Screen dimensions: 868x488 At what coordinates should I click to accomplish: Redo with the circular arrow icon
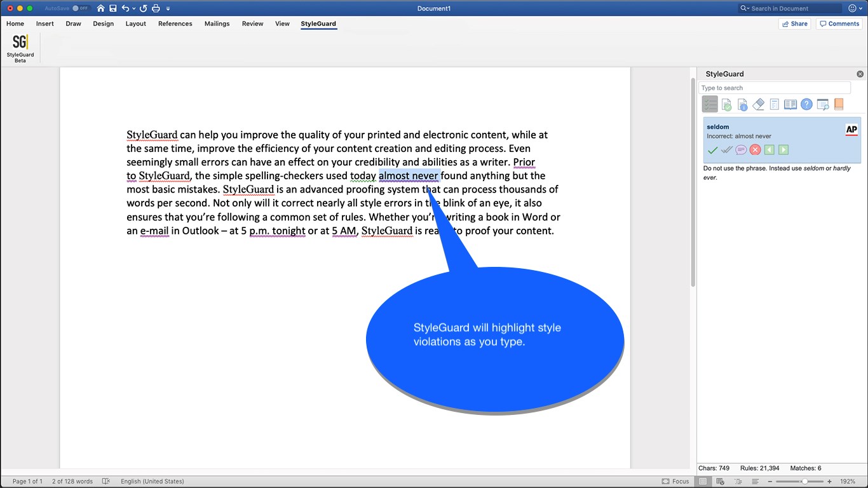(143, 8)
